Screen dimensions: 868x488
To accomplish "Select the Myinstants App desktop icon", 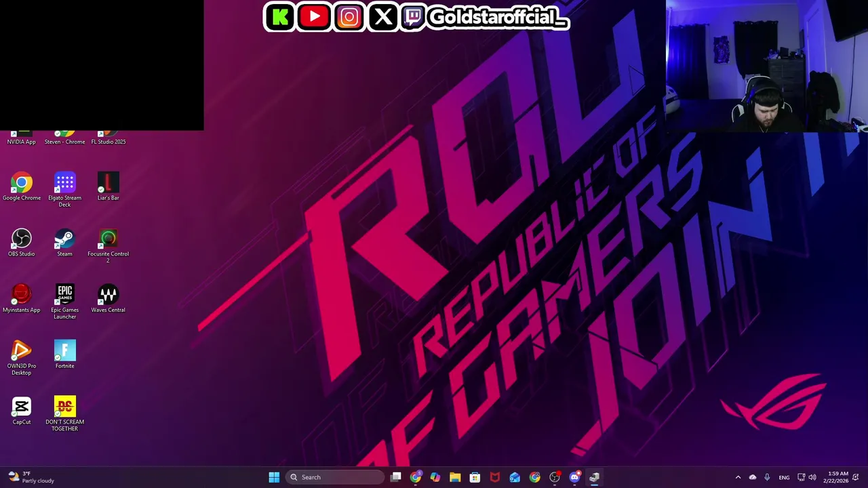I will pos(22,298).
